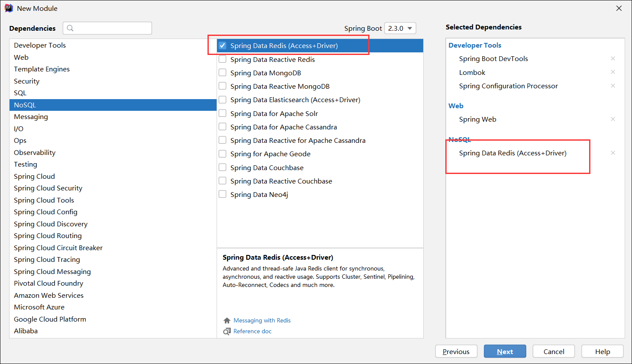The height and width of the screenshot is (364, 632).
Task: Open the Spring Boot version dropdown
Action: point(400,28)
